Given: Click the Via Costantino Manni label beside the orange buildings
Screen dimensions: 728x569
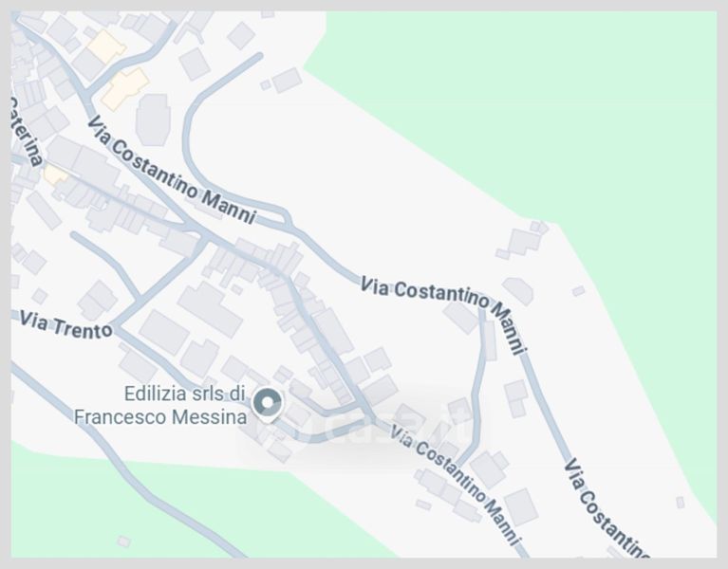Looking at the screenshot, I should pyautogui.click(x=172, y=170).
